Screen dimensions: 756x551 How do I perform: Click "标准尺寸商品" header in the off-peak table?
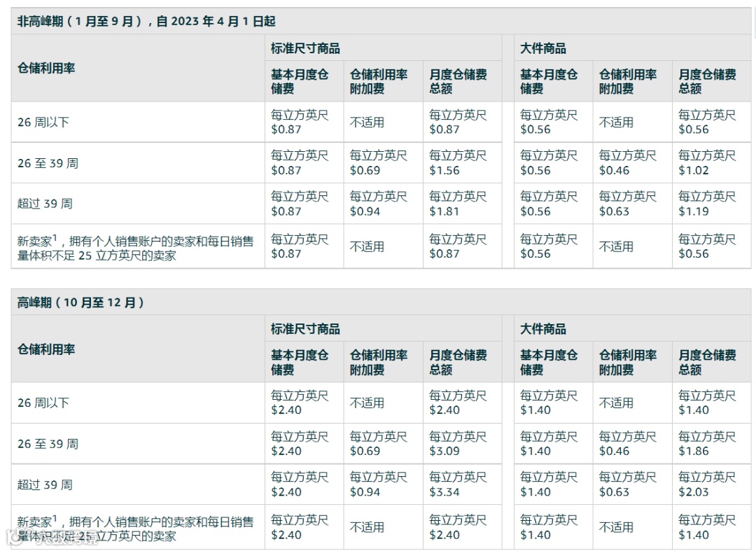(x=305, y=48)
